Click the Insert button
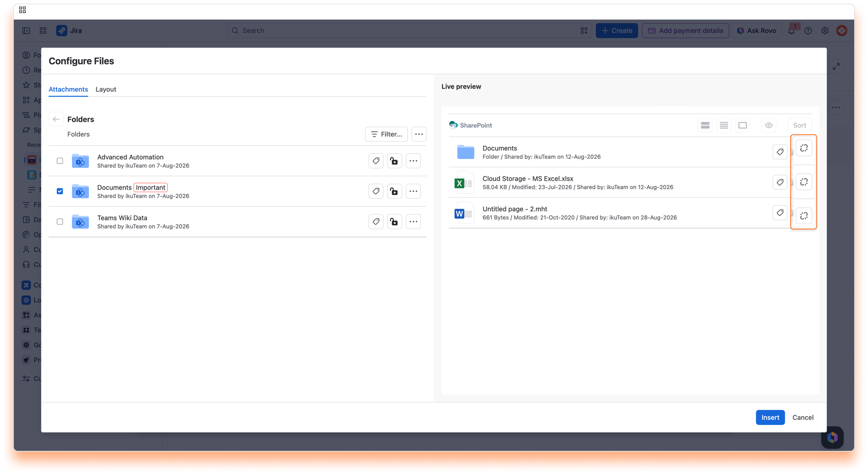 [x=770, y=418]
